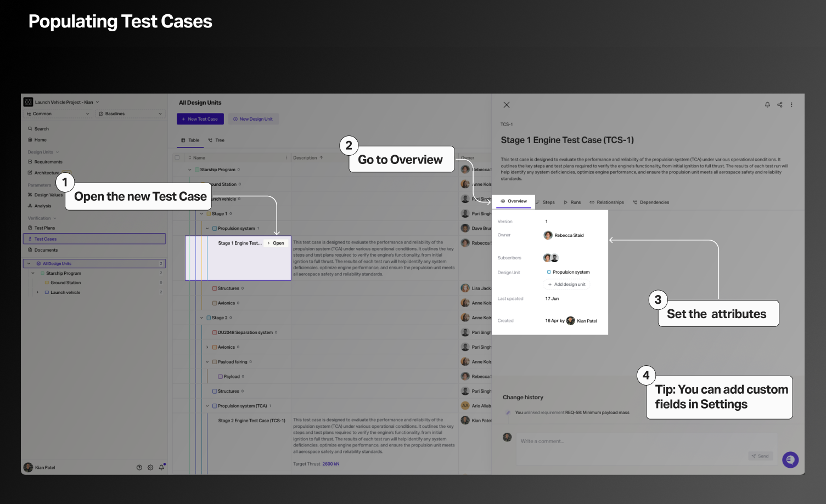This screenshot has height=504, width=826.
Task: Switch to the Tree view tab
Action: point(216,140)
